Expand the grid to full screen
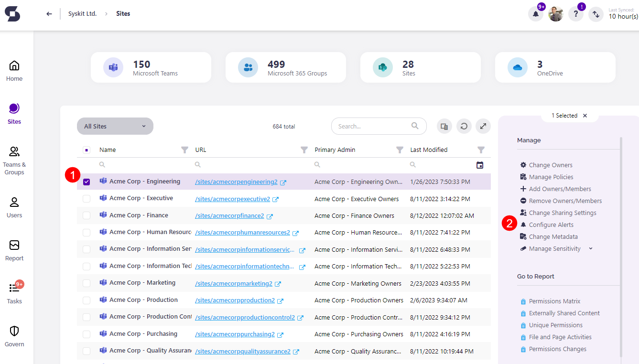The image size is (639, 364). pos(483,126)
